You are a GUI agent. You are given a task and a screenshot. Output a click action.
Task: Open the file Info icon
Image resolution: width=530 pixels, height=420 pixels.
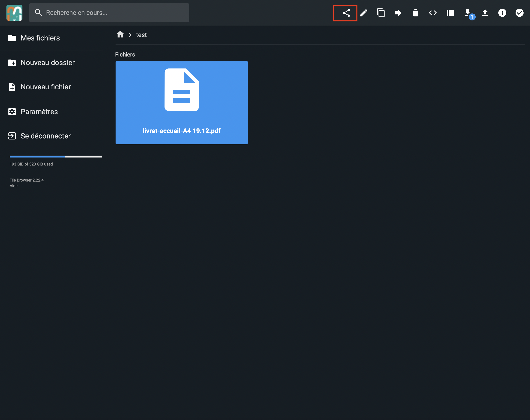(502, 13)
